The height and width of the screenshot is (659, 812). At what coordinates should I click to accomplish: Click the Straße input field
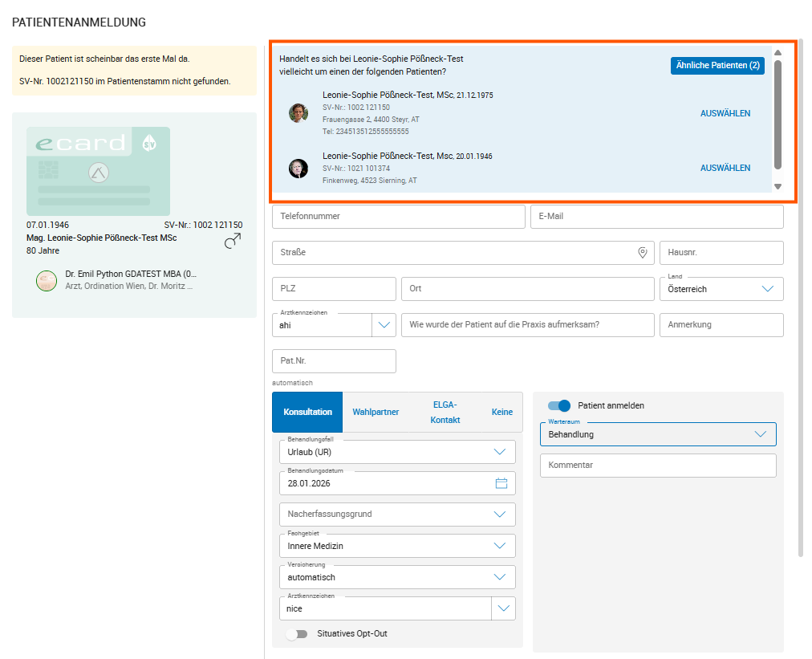(x=464, y=253)
